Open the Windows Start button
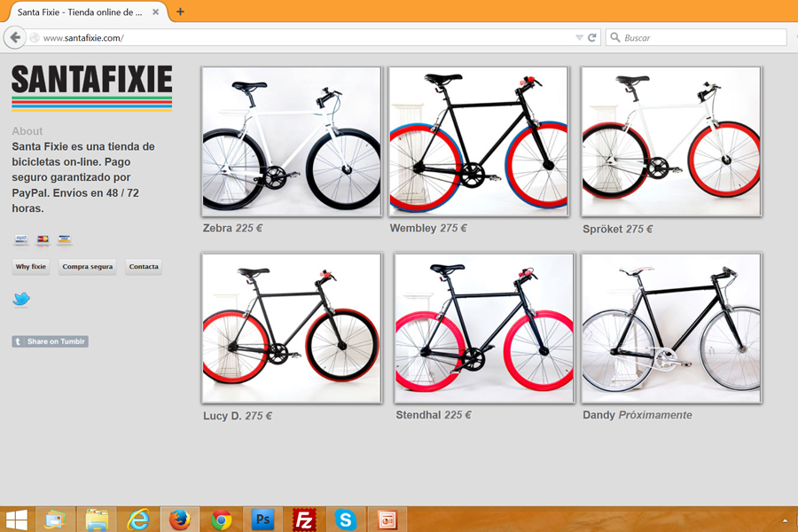The height and width of the screenshot is (532, 798). (16, 520)
